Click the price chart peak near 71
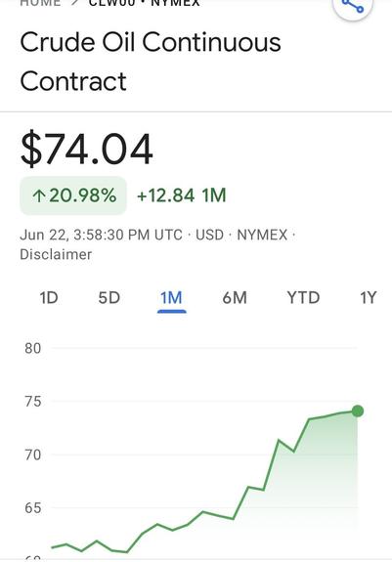 coord(279,440)
